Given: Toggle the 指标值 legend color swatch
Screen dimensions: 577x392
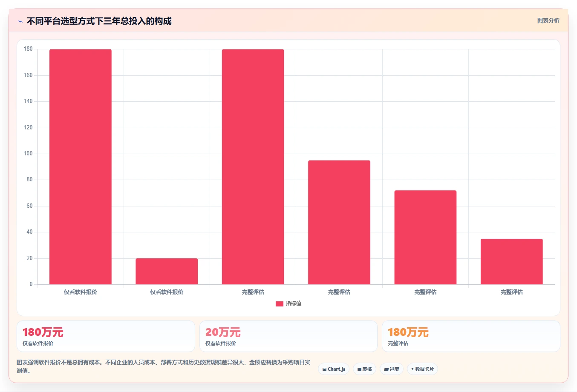Looking at the screenshot, I should [280, 304].
